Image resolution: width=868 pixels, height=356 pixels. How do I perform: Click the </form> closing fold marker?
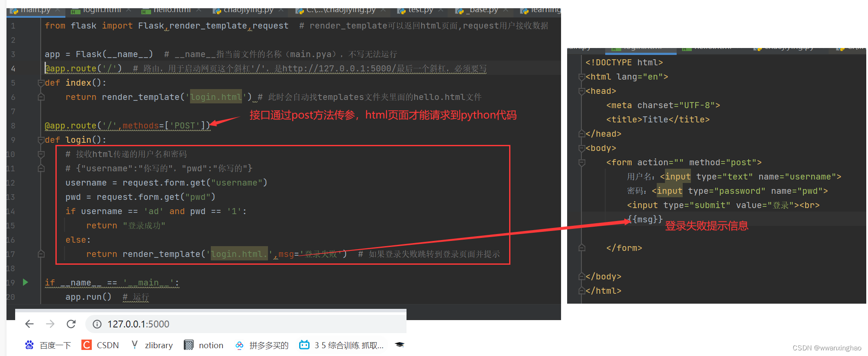point(582,248)
